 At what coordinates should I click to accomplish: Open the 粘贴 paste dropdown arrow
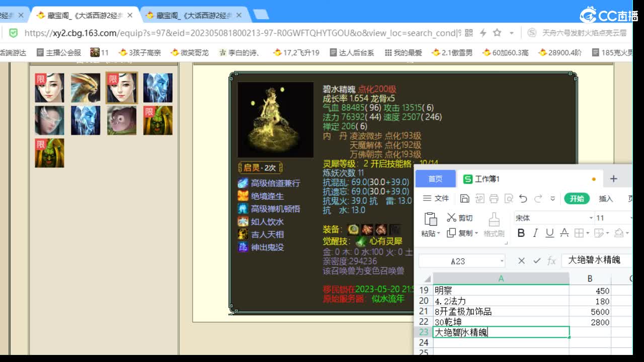tap(439, 233)
